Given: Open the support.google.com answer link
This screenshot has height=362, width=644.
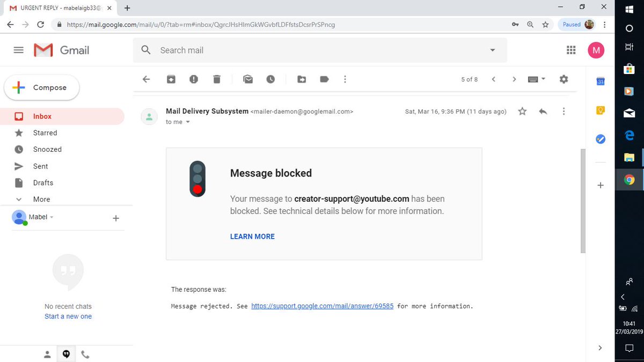Looking at the screenshot, I should pos(322,306).
